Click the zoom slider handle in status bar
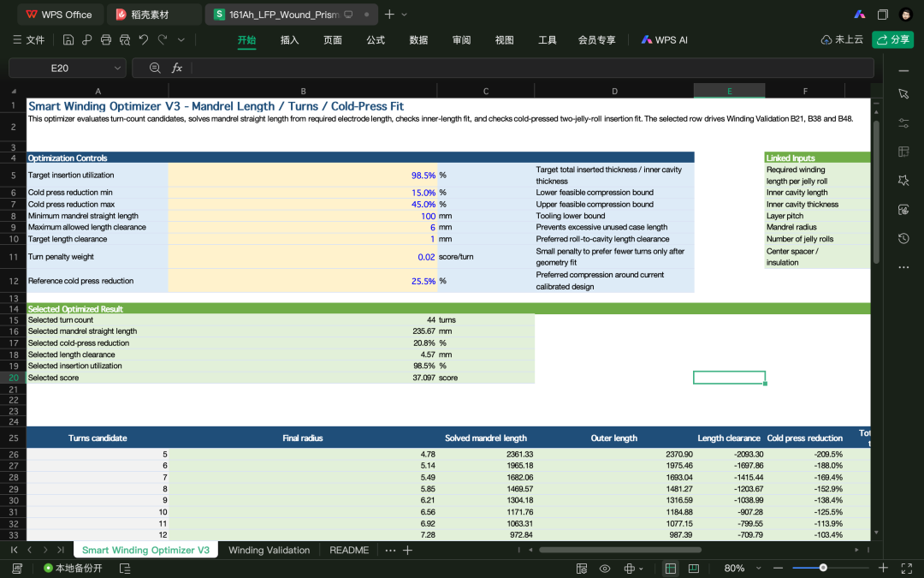The width and height of the screenshot is (924, 578). coord(823,568)
